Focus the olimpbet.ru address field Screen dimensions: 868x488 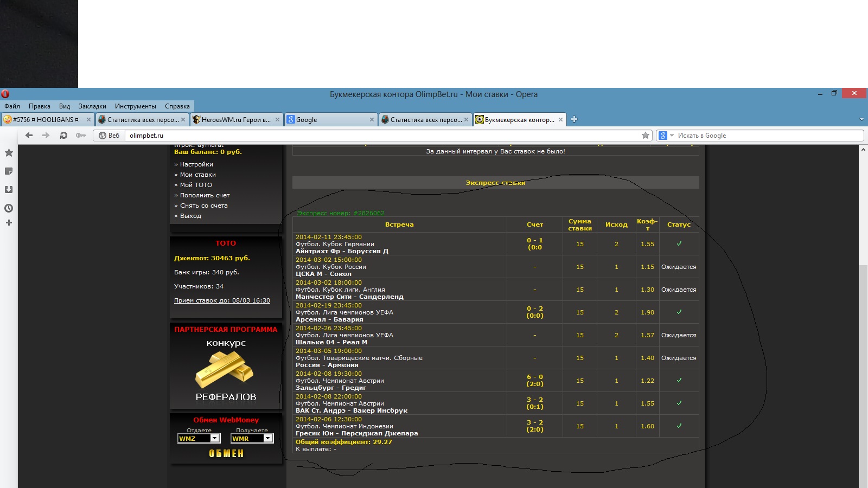coord(382,136)
